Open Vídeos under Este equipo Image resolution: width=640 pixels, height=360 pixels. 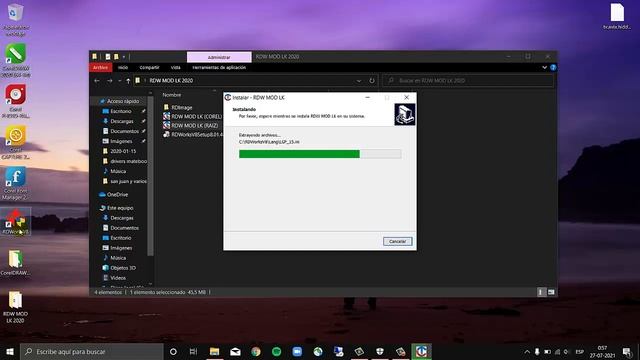tap(118, 278)
